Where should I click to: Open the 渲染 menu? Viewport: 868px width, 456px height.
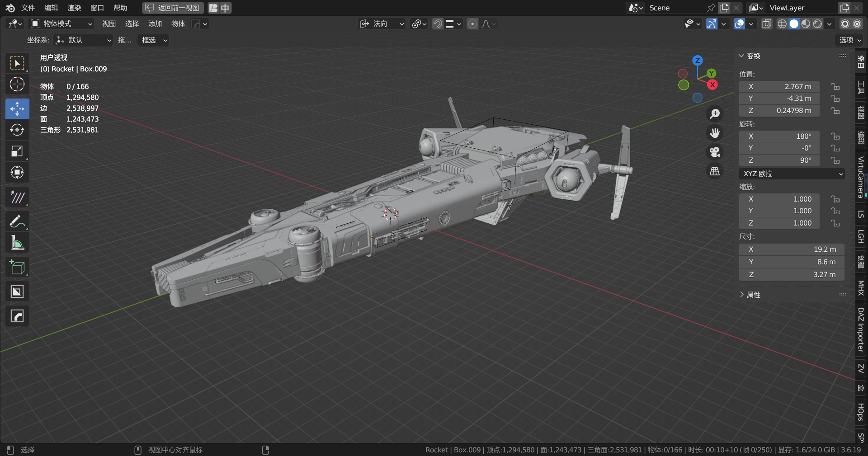(x=74, y=8)
